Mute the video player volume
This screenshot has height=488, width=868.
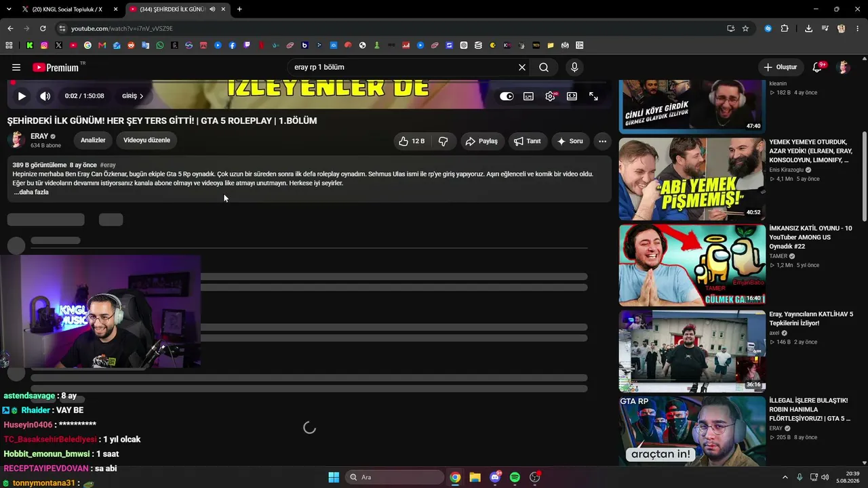[45, 96]
